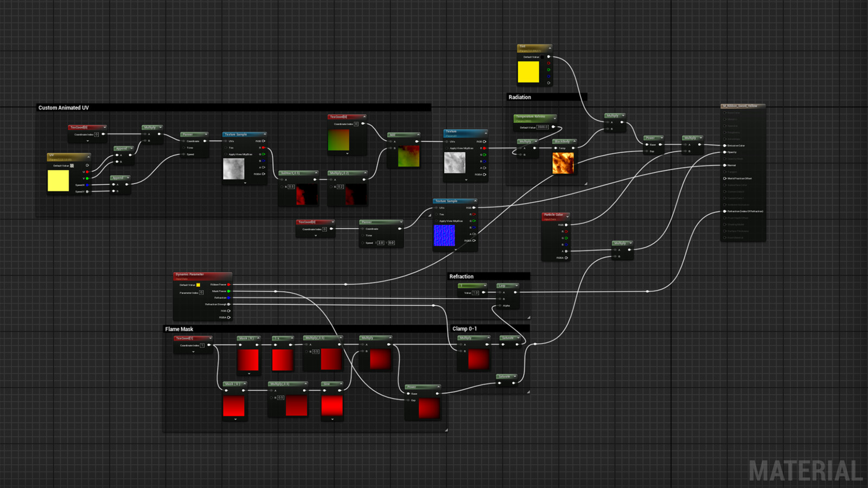Viewport: 868px width, 488px height.
Task: Click the black Default Value swatch on Tint node
Action: pyautogui.click(x=542, y=57)
